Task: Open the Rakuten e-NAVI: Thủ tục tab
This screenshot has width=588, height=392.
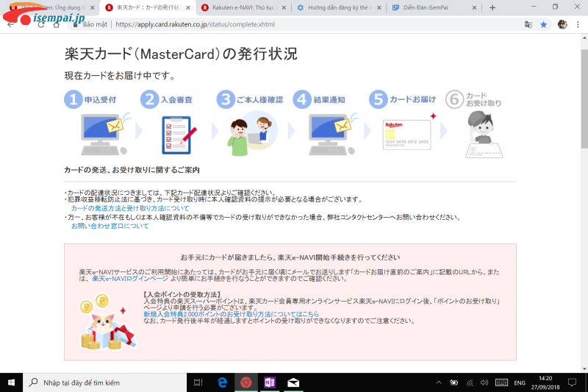Action: 243,7
